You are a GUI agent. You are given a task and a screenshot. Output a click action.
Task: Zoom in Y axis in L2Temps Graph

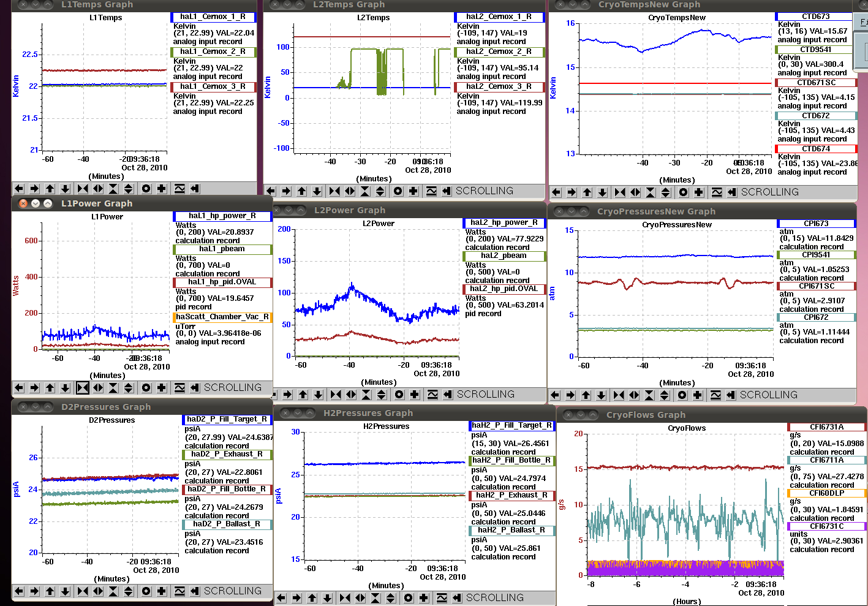click(x=365, y=191)
